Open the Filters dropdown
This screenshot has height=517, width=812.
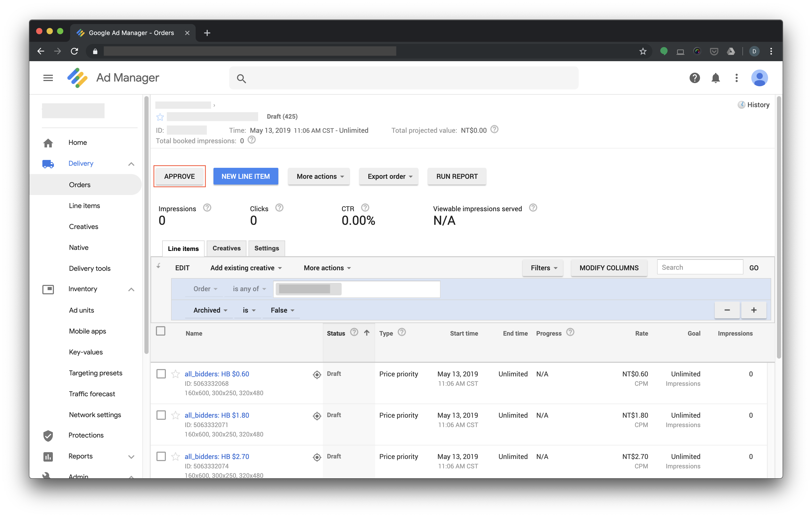543,268
